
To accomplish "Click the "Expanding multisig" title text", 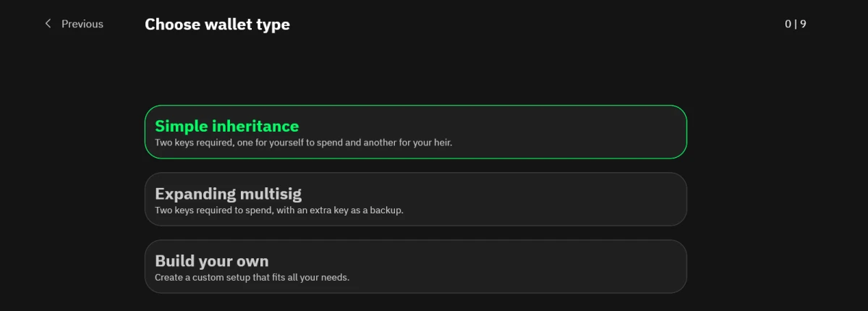I will coord(228,194).
